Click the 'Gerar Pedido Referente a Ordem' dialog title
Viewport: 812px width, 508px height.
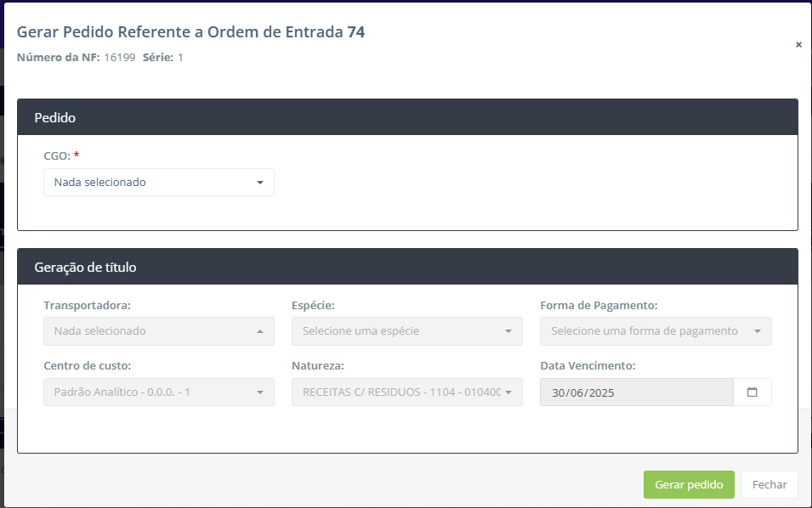[190, 32]
